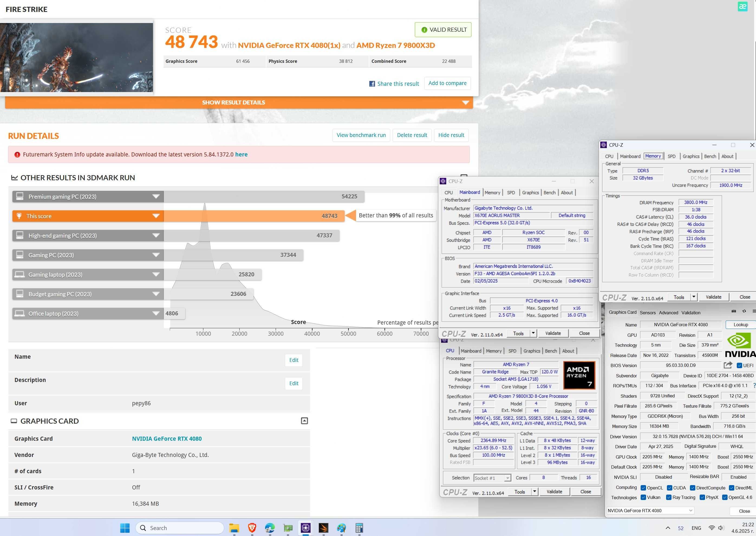Click volume speaker icon in tray
Image resolution: width=756 pixels, height=536 pixels.
pyautogui.click(x=721, y=528)
